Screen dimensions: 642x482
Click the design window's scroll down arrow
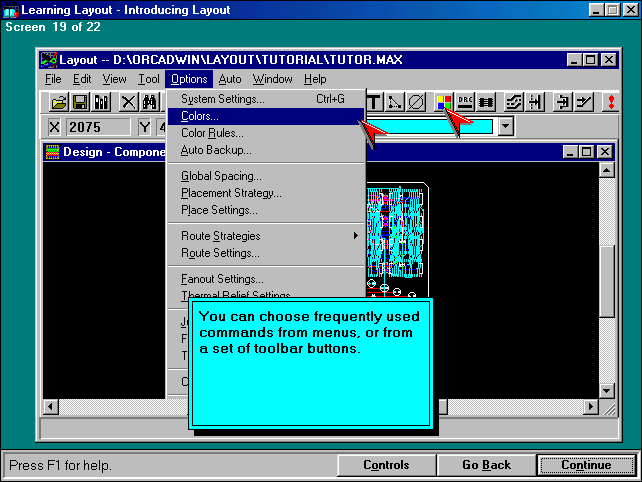click(606, 393)
